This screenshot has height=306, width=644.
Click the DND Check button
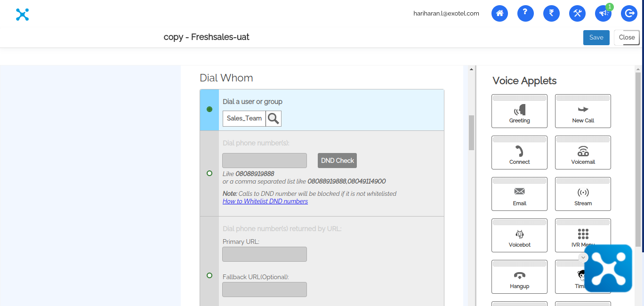[x=337, y=161]
